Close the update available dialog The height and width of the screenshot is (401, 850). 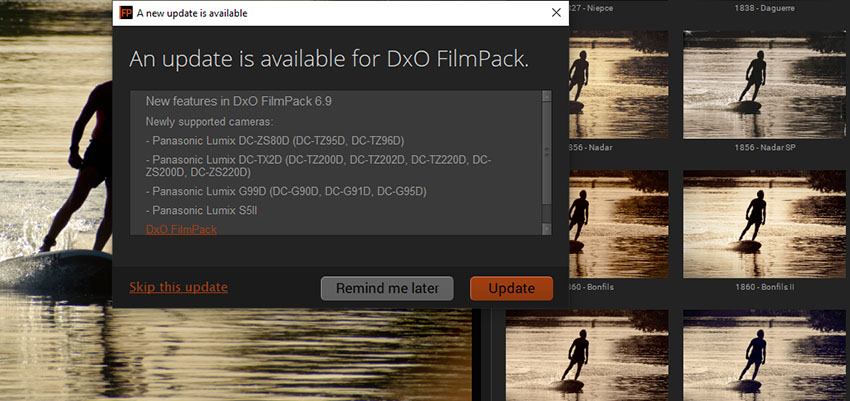click(x=556, y=13)
